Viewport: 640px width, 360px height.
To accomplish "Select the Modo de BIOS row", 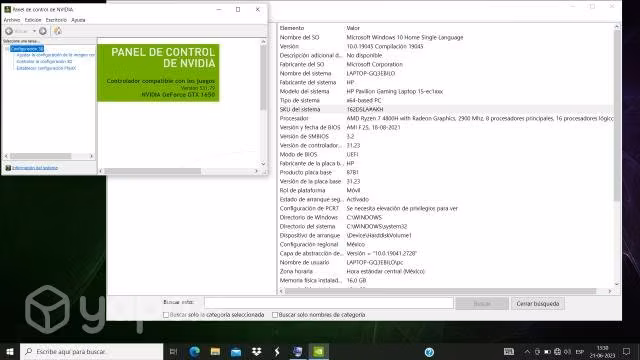I will pyautogui.click(x=445, y=154).
